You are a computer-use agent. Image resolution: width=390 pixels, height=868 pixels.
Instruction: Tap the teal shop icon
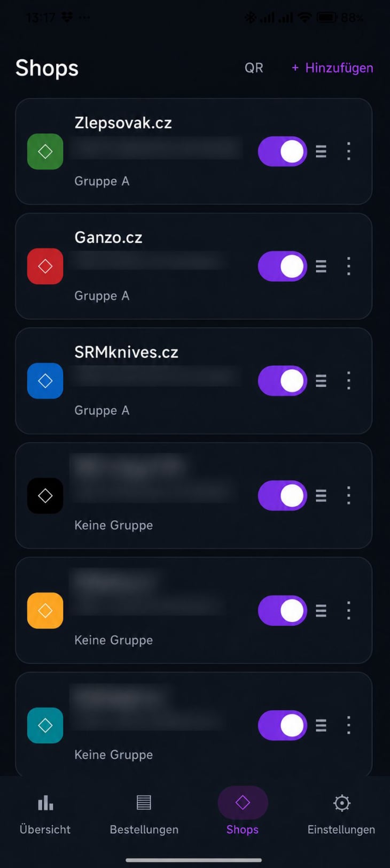(x=45, y=725)
